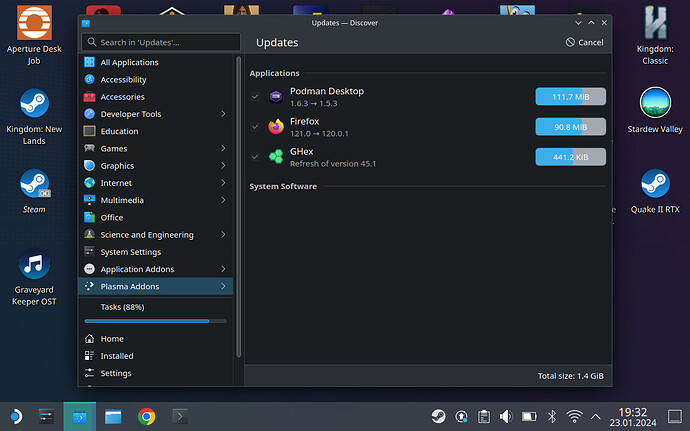Click the Education chalkboard icon

click(89, 131)
